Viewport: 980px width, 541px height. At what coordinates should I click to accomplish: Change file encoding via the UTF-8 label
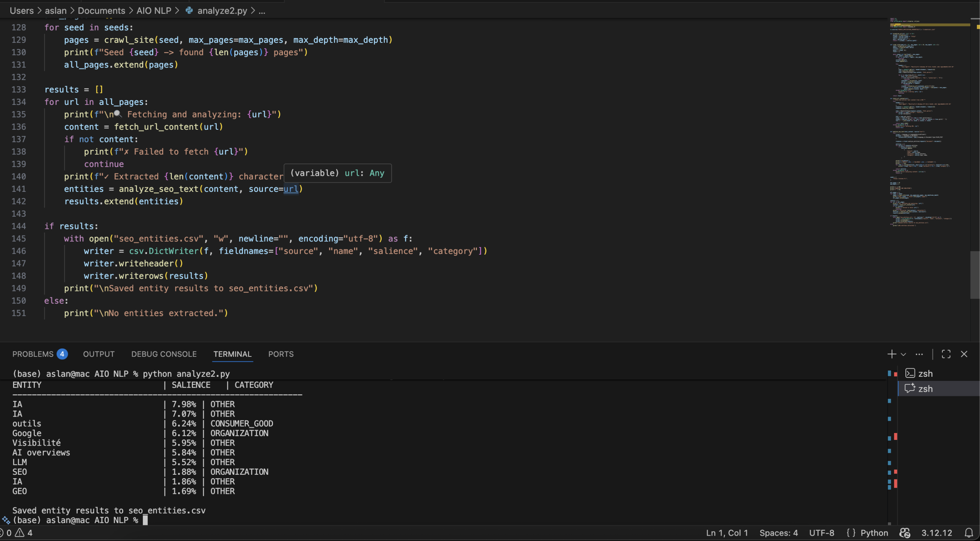[822, 533]
